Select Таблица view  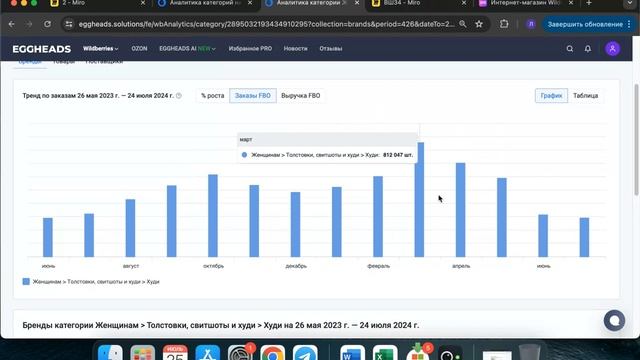point(585,96)
